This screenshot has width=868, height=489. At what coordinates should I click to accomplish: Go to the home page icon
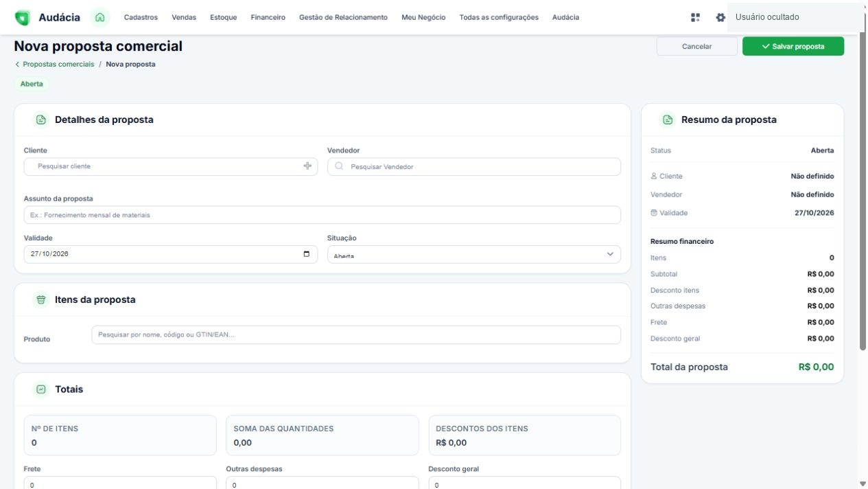pos(100,17)
